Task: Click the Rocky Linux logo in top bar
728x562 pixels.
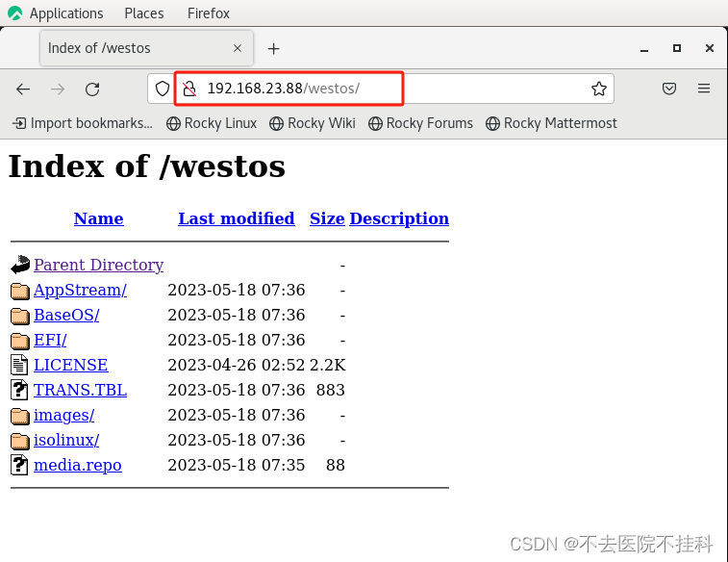Action: [x=14, y=13]
